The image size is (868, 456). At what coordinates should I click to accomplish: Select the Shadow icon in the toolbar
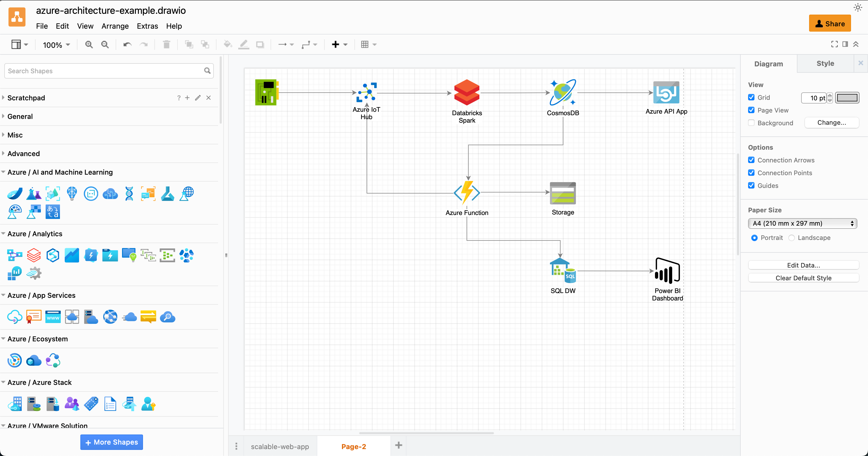pos(260,44)
